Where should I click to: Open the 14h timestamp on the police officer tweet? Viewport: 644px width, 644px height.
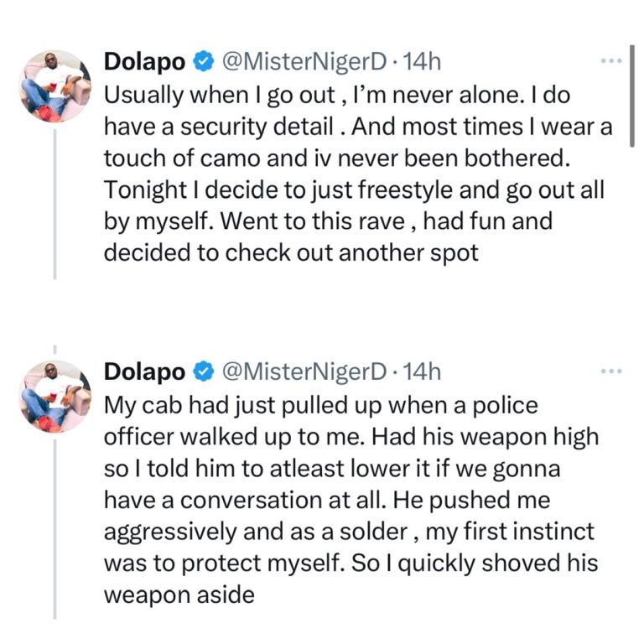pos(423,371)
